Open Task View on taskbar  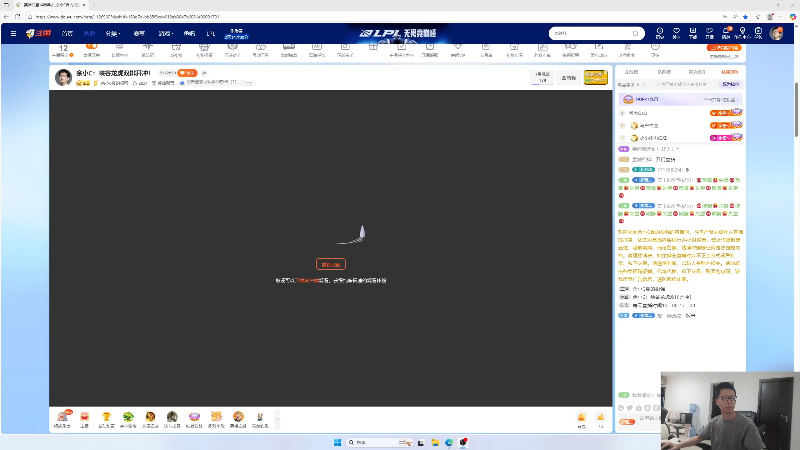click(420, 442)
